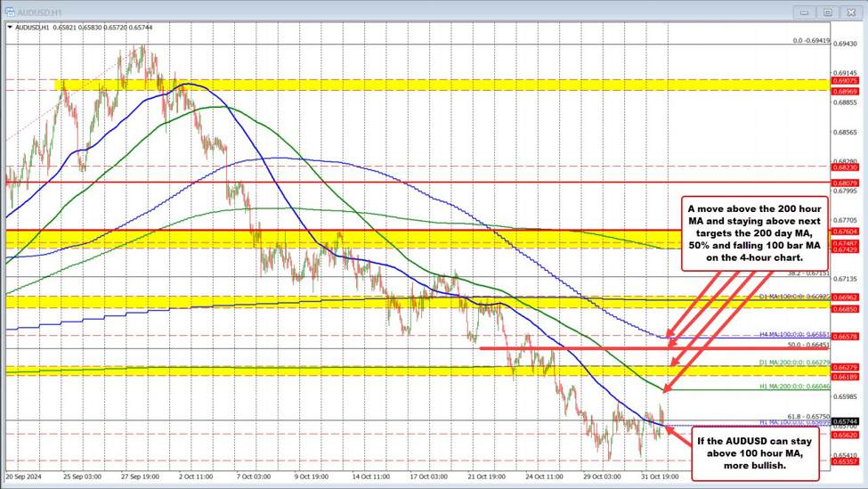Click the 17 Oct 03:00 time label
The width and height of the screenshot is (868, 489).
[429, 477]
